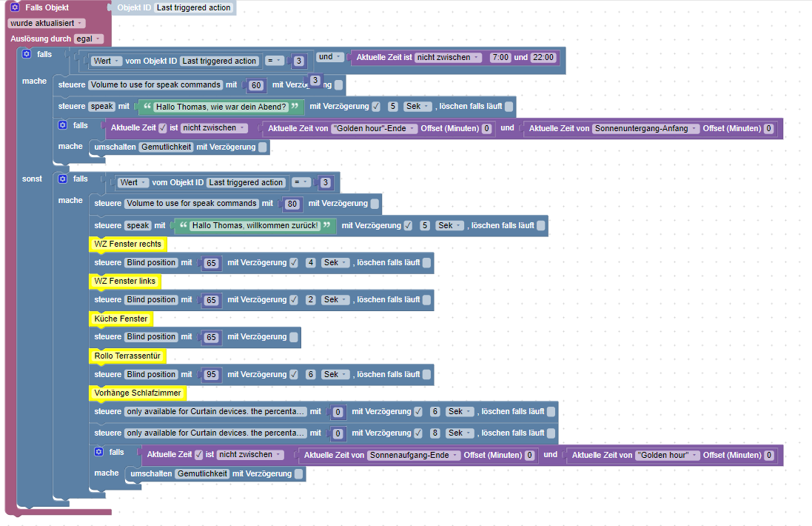
Task: Open equals operator dropdown in second falls condition
Action: tap(301, 182)
